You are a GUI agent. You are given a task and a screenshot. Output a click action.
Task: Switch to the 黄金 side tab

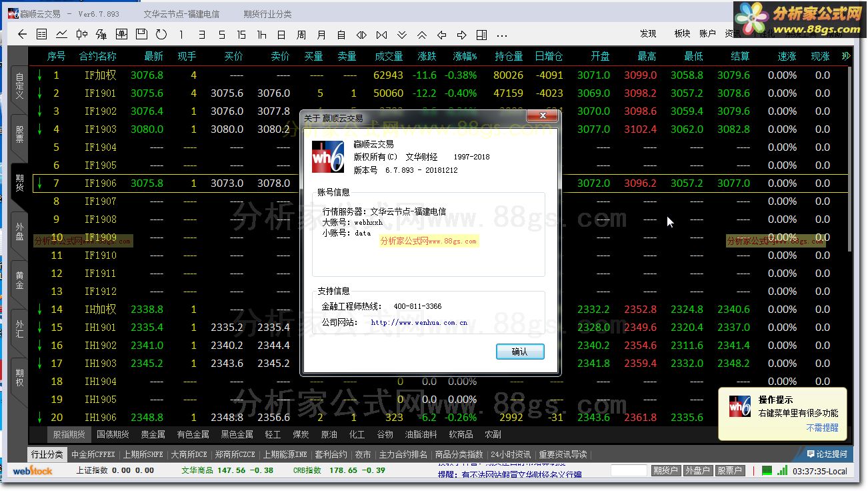[x=19, y=280]
